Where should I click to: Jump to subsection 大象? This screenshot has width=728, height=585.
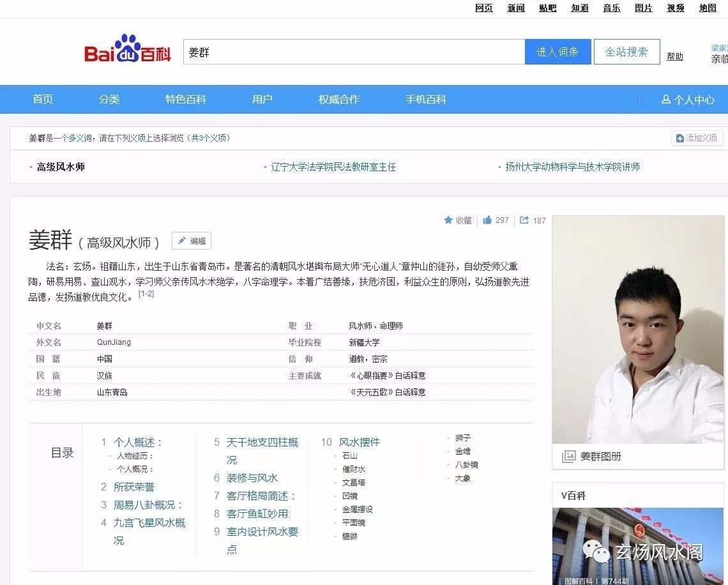click(x=463, y=478)
